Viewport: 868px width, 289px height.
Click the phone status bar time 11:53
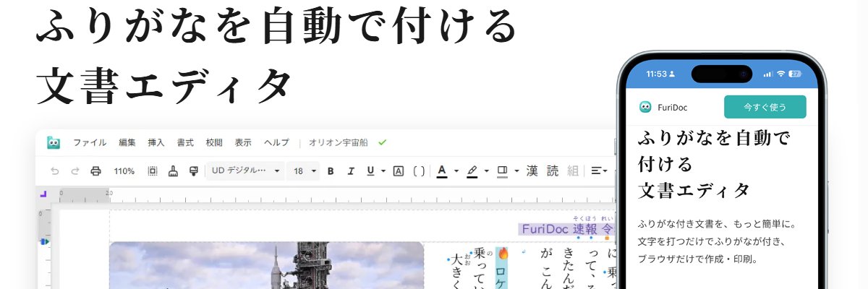click(x=656, y=74)
